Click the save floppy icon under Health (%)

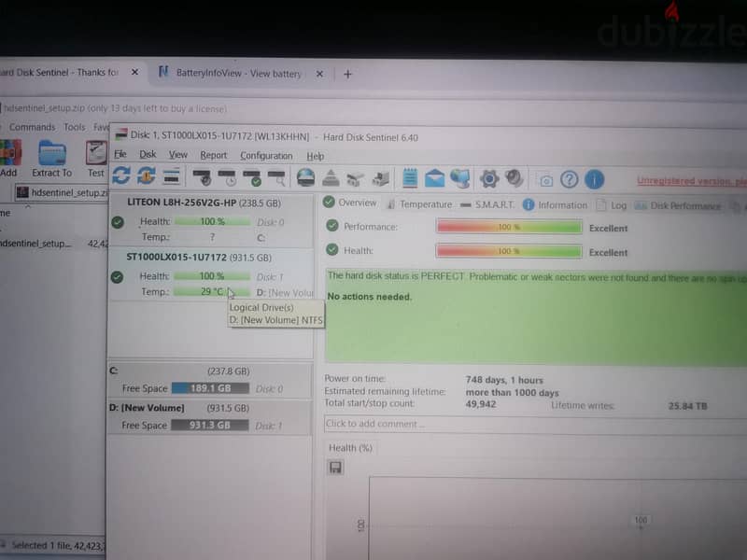pyautogui.click(x=335, y=468)
